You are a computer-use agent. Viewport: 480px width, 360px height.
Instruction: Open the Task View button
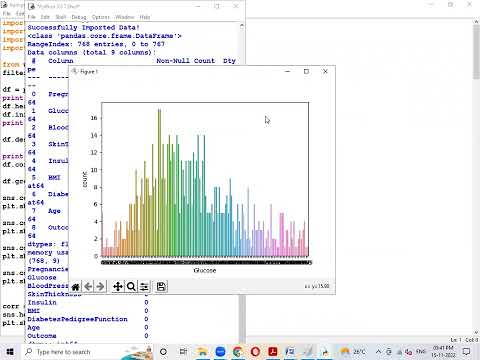click(183, 352)
